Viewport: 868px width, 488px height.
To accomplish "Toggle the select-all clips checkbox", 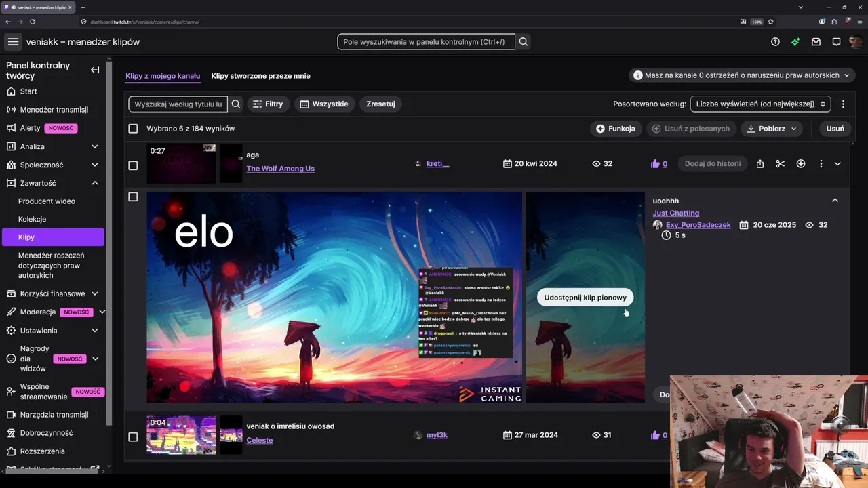I will coord(133,129).
